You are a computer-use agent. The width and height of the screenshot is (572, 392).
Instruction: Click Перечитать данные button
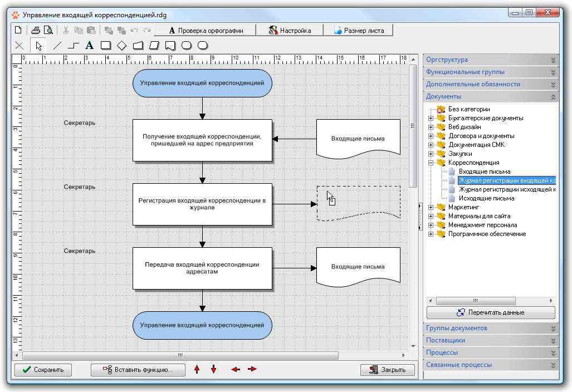[491, 312]
